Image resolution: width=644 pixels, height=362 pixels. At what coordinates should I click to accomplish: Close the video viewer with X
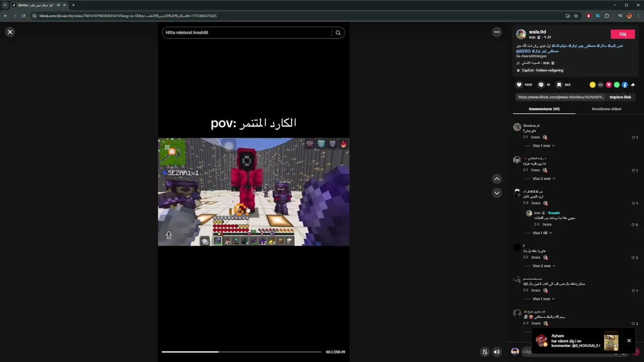(10, 32)
